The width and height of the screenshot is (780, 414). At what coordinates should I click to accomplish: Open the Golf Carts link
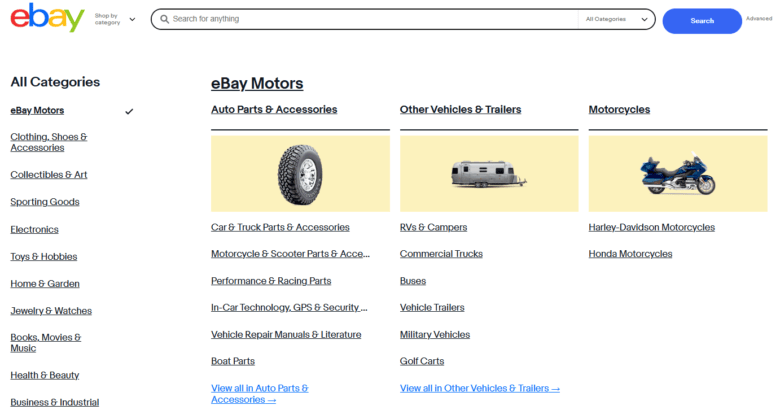click(421, 361)
